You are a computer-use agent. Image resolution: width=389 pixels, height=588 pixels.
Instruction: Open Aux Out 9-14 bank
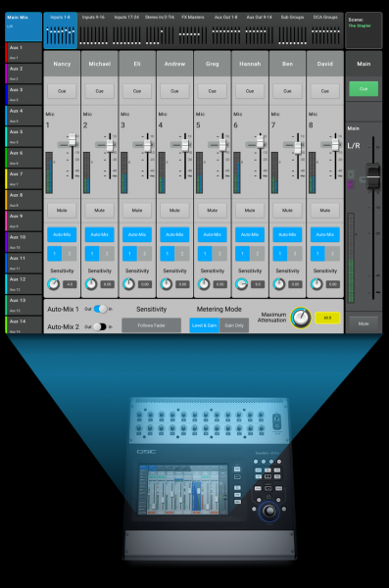tap(259, 30)
